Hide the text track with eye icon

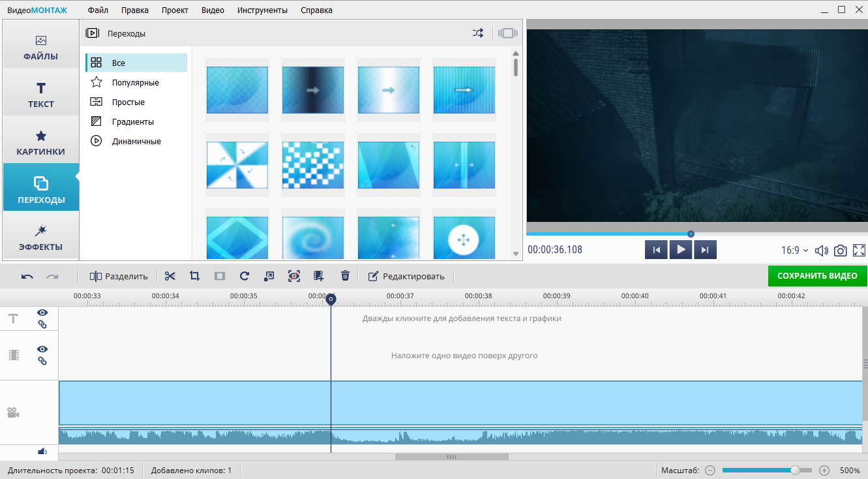(x=42, y=313)
